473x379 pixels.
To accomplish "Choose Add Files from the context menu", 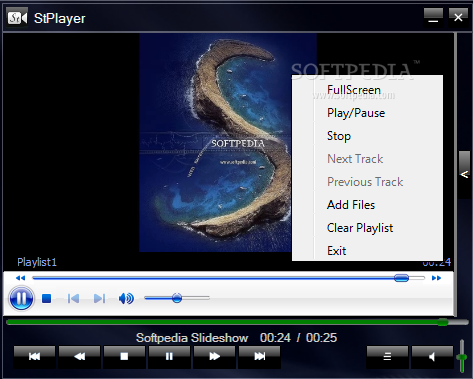I will click(367, 205).
